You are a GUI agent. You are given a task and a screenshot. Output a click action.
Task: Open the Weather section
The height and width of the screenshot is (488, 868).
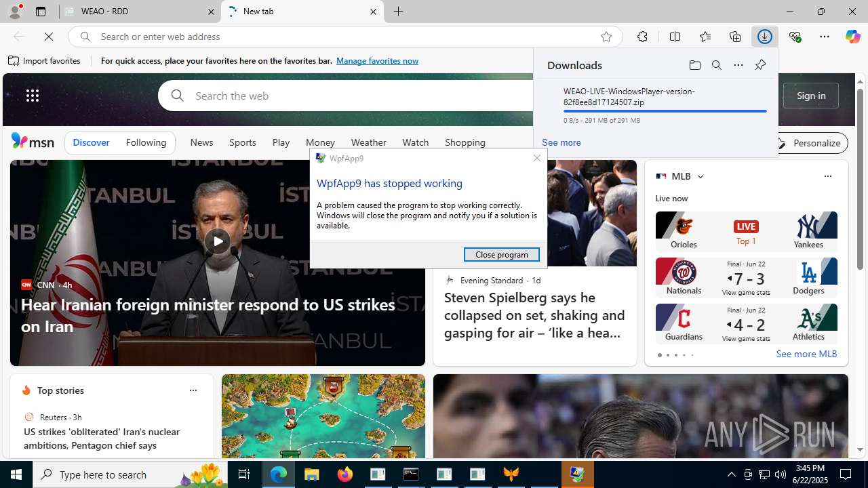tap(368, 142)
